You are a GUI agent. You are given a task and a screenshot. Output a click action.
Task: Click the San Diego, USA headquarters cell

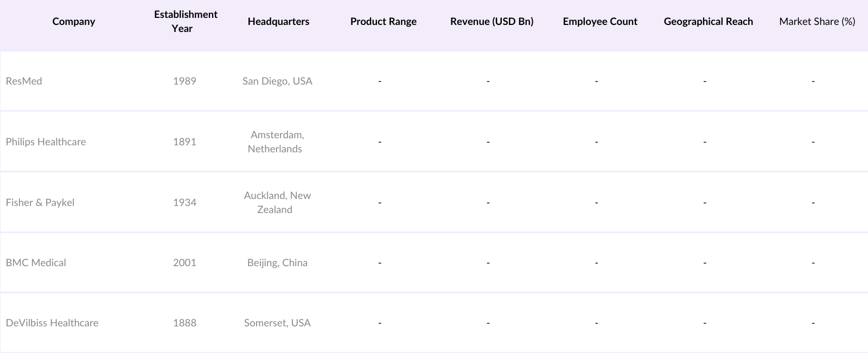pos(277,81)
